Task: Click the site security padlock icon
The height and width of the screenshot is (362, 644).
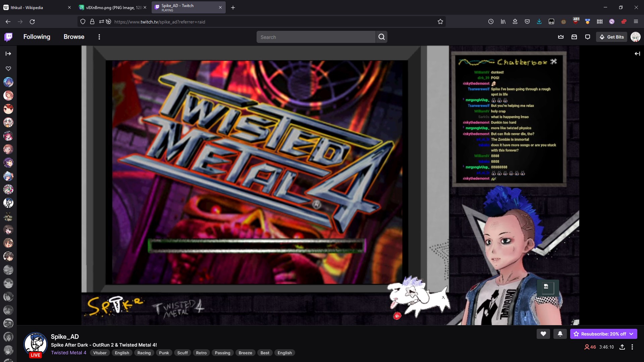Action: (x=92, y=21)
